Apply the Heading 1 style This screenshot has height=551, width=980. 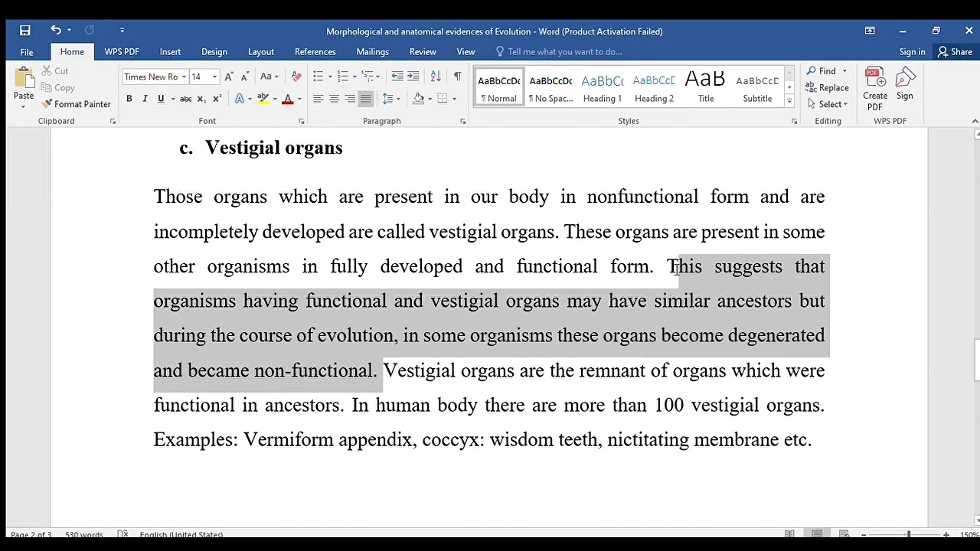603,88
